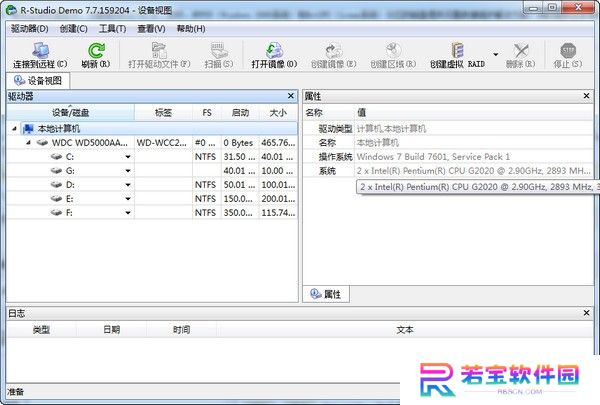600x405 pixels.
Task: Click the 驱动类型 Drive Type property row
Action: point(448,129)
